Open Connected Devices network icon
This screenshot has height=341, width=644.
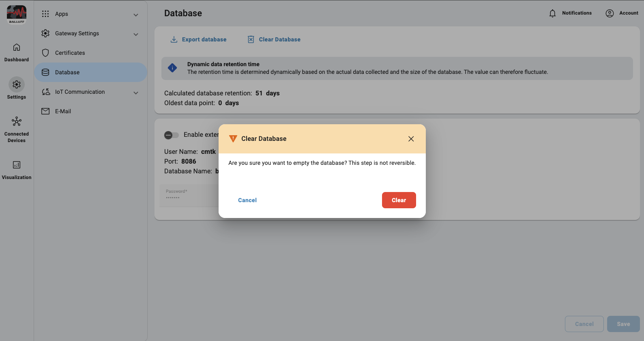click(17, 121)
